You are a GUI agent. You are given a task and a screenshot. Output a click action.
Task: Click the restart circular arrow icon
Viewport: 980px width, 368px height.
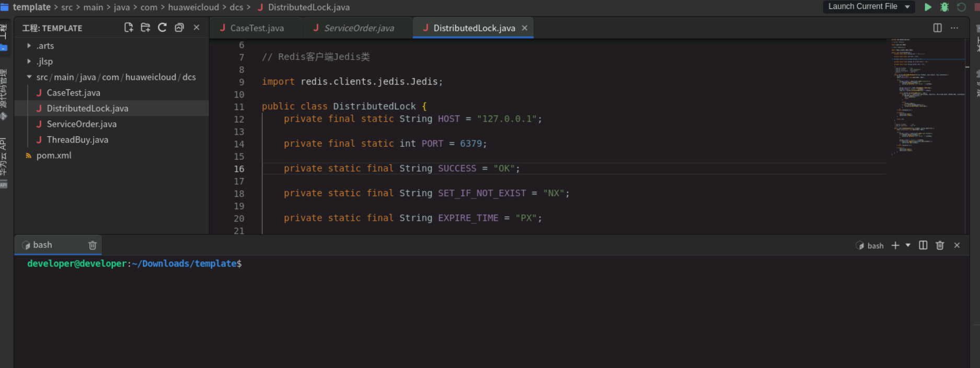[961, 7]
